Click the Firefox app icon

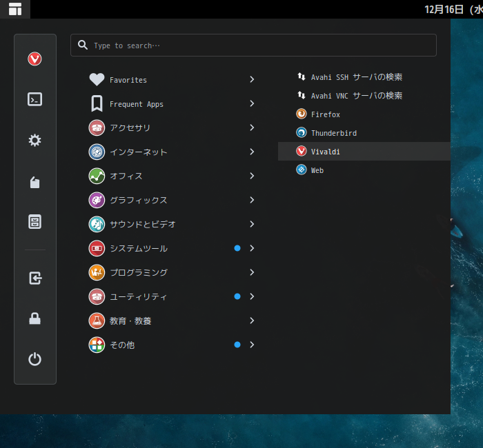[302, 114]
